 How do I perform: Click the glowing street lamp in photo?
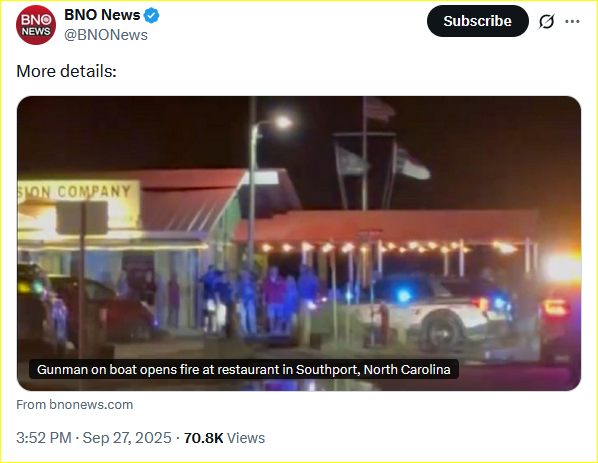pos(283,122)
